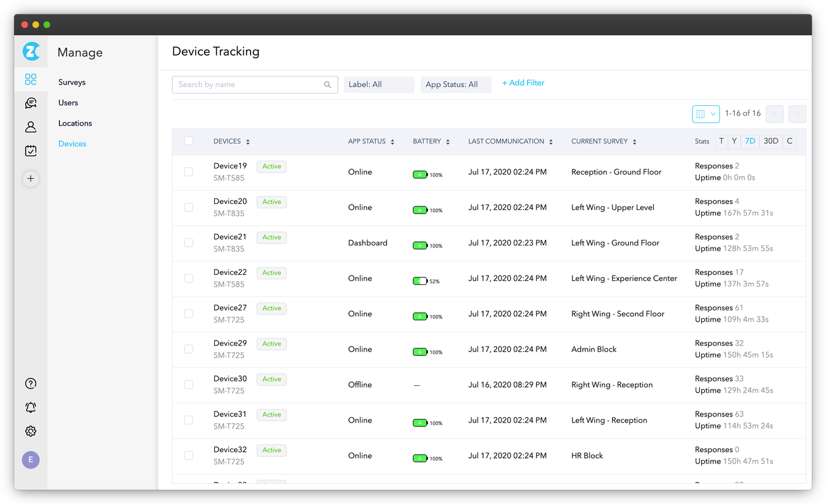The height and width of the screenshot is (504, 826).
Task: Select the Surveys grid icon in sidebar
Action: point(31,79)
